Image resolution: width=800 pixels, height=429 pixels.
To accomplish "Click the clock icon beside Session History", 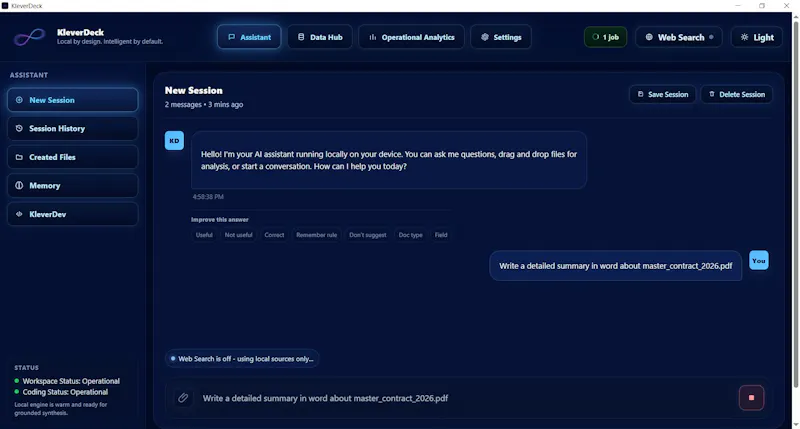I will pyautogui.click(x=19, y=129).
